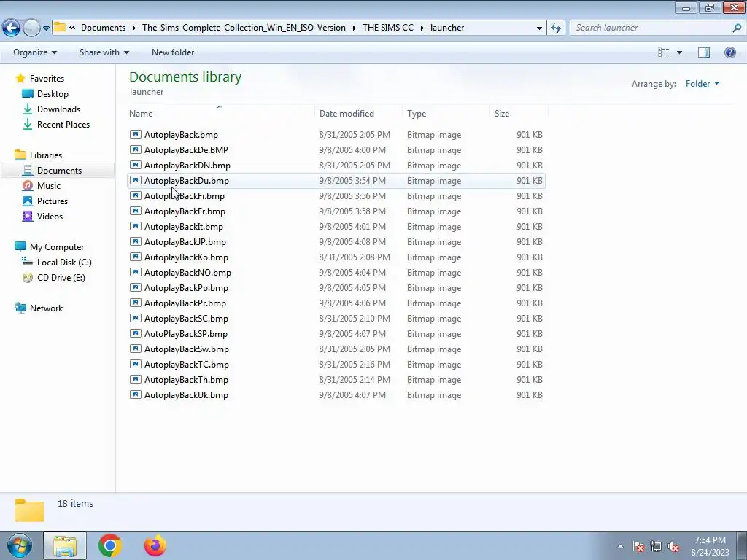Click bitmap icon of AutoplayBackFi.bmp

(x=135, y=195)
